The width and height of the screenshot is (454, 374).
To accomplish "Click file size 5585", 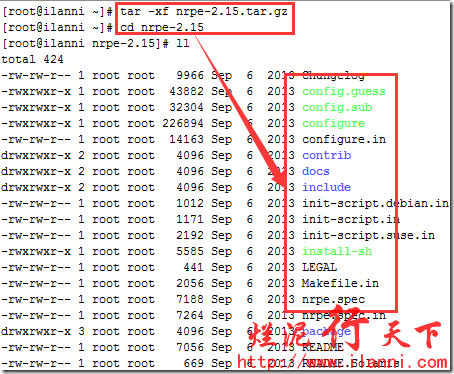I will pos(190,251).
